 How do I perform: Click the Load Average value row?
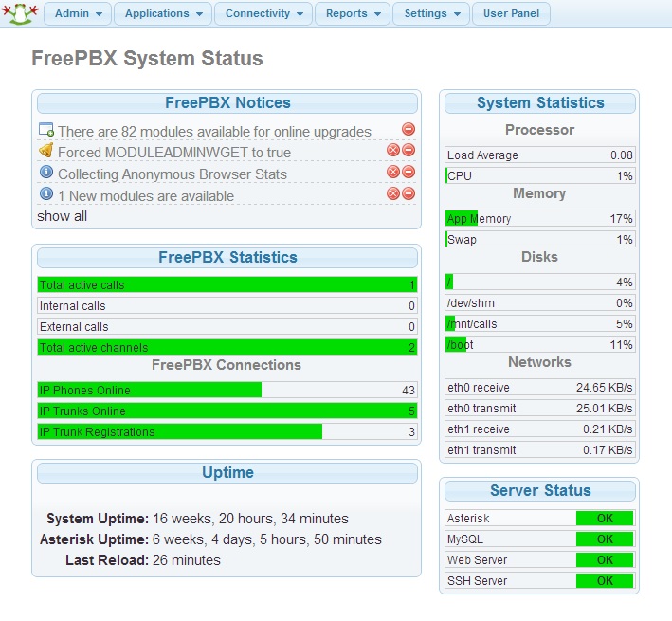pyautogui.click(x=540, y=155)
